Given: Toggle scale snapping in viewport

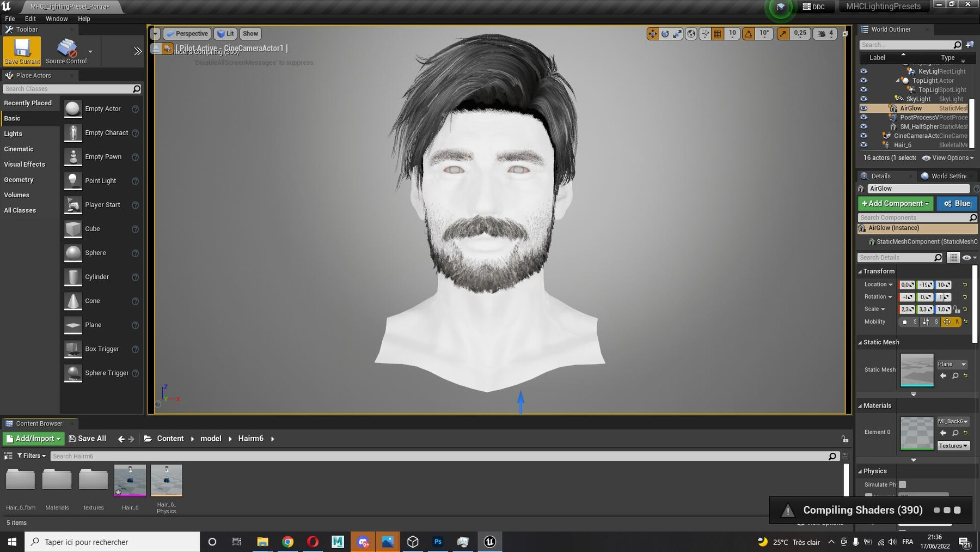Looking at the screenshot, I should pos(782,34).
